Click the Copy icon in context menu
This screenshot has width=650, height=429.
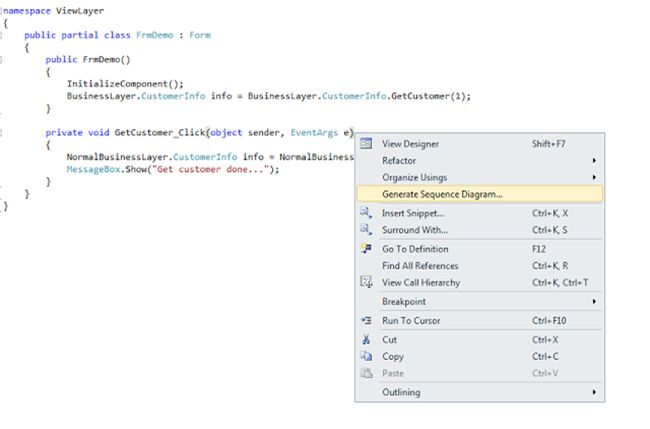[x=366, y=357]
